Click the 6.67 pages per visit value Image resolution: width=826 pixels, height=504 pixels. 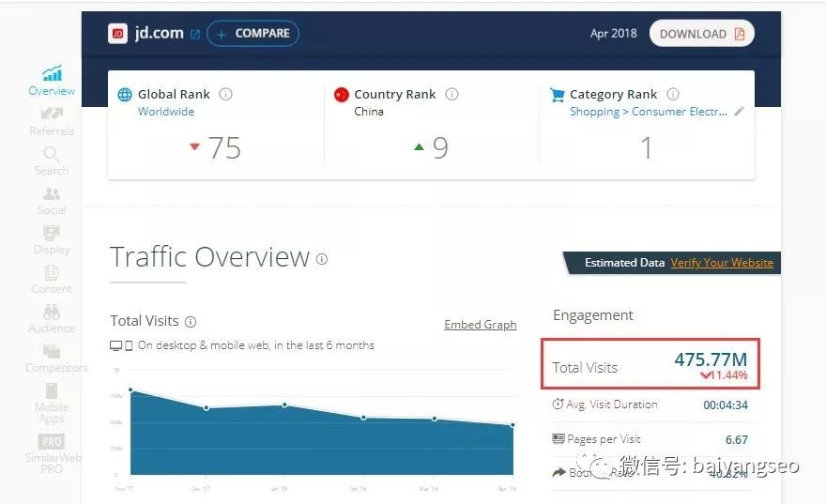(x=737, y=440)
